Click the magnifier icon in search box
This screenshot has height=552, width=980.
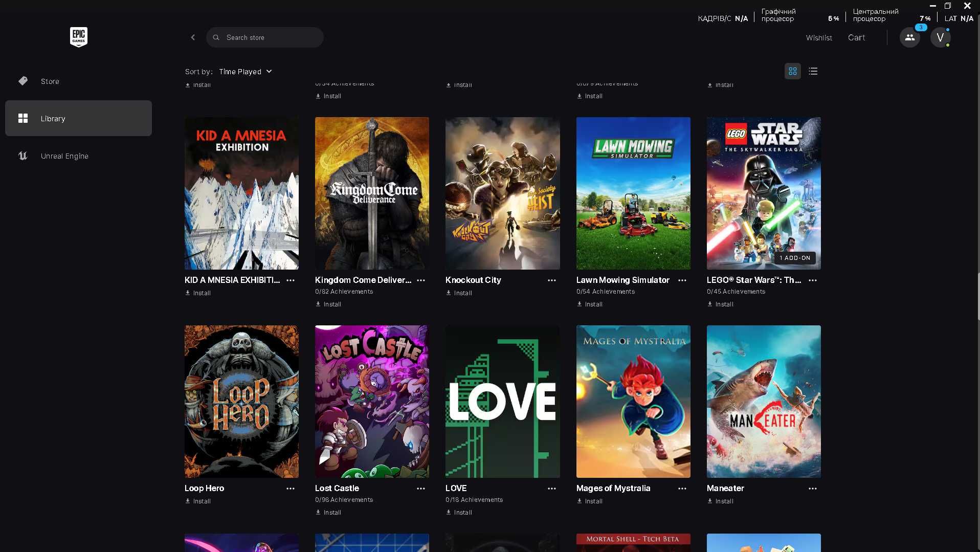[x=216, y=37]
